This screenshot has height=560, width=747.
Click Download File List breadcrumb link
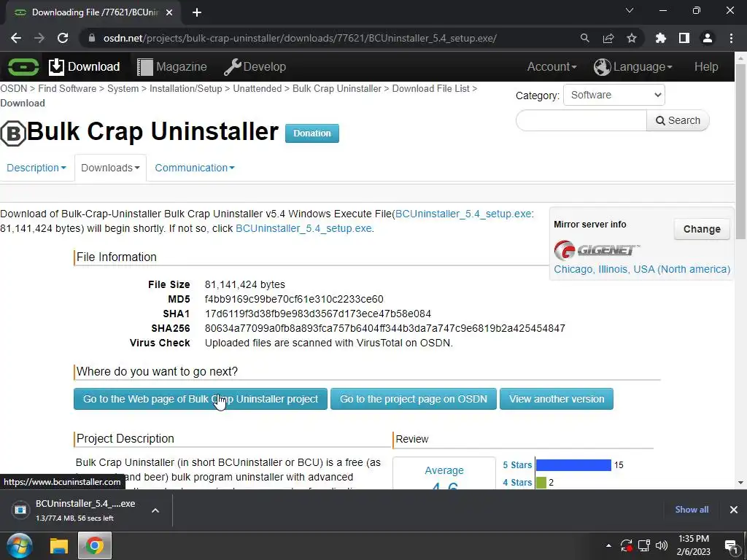(430, 88)
